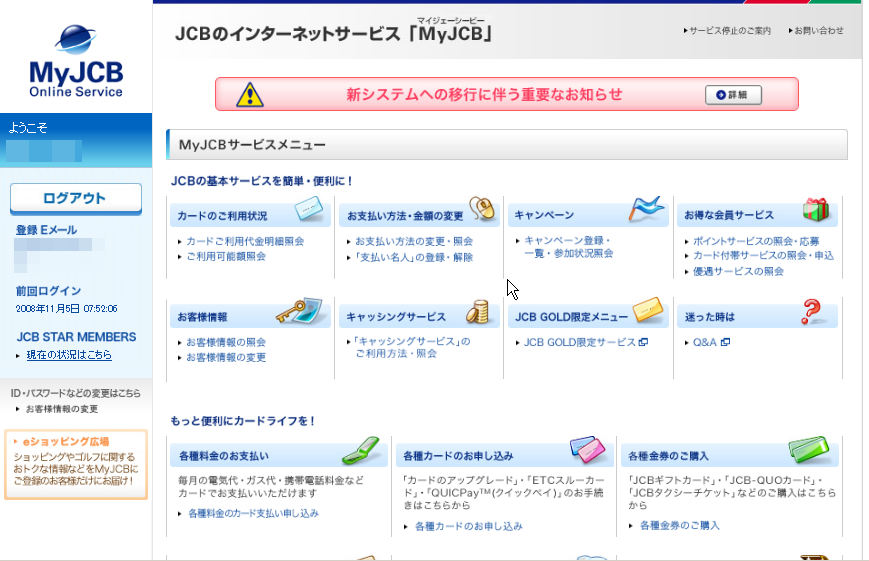Open 現在の状況はこちら link in sidebar
Screen dimensions: 869x561
tap(69, 355)
